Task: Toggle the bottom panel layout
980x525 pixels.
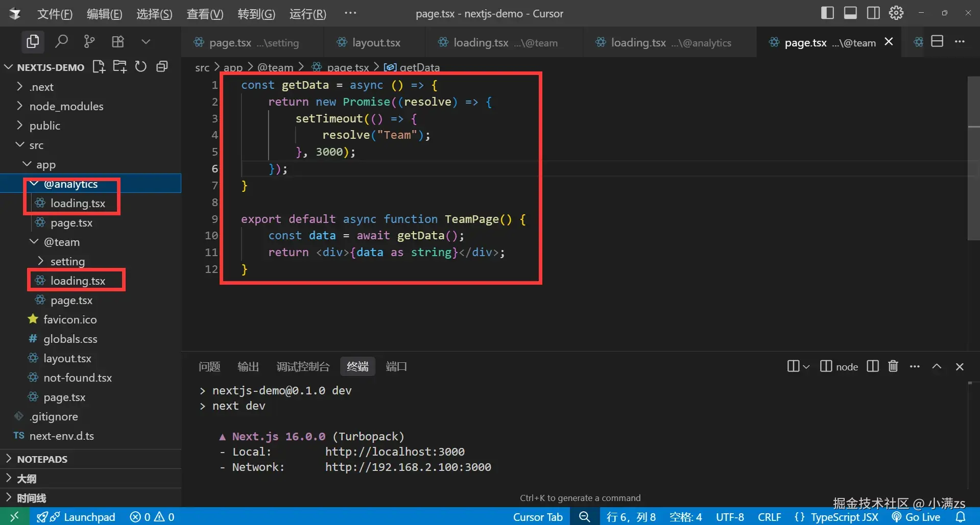Action: 850,13
